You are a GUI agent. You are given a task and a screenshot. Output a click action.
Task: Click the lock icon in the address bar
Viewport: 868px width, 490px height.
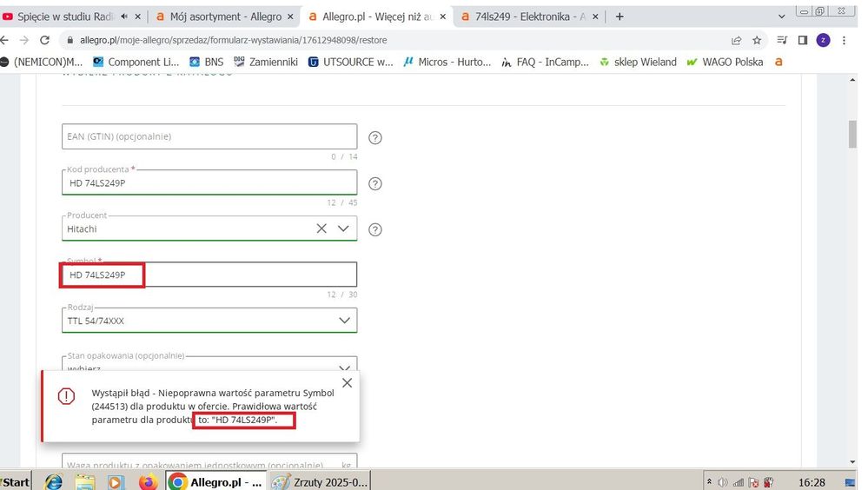[70, 40]
